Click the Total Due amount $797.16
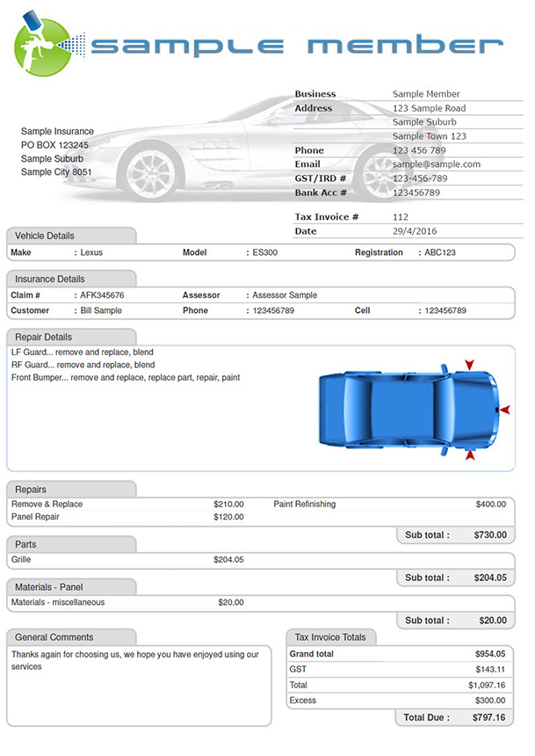 488,718
